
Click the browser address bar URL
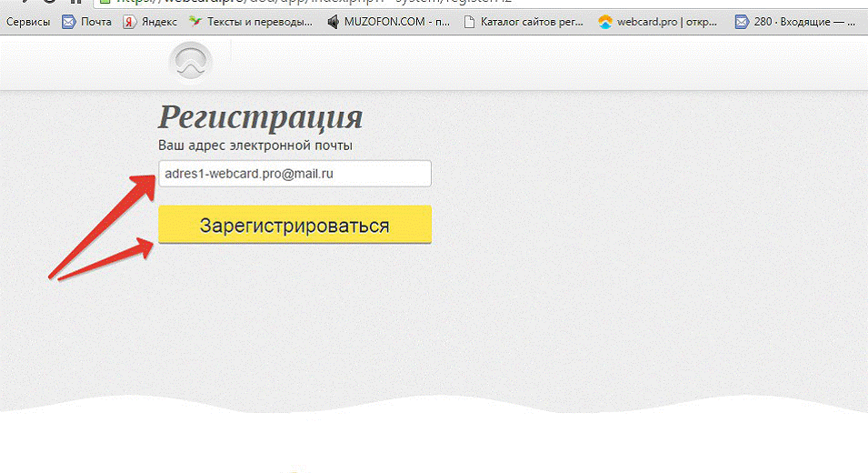pyautogui.click(x=313, y=2)
